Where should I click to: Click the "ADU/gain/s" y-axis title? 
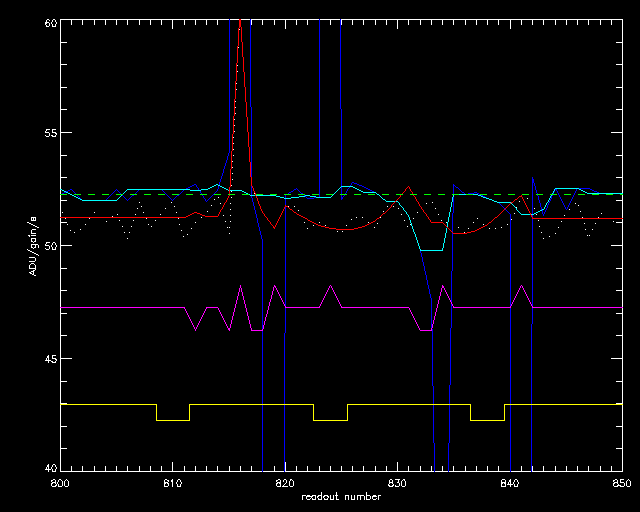pyautogui.click(x=33, y=245)
